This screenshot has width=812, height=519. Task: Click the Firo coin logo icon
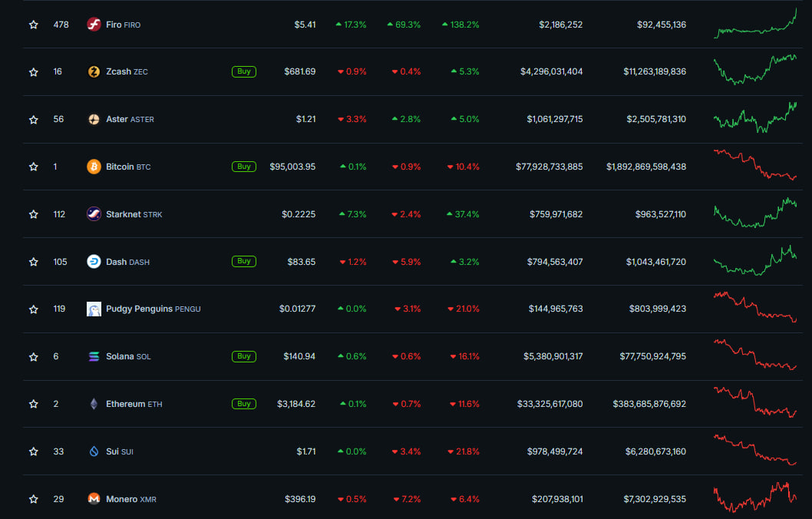tap(94, 25)
